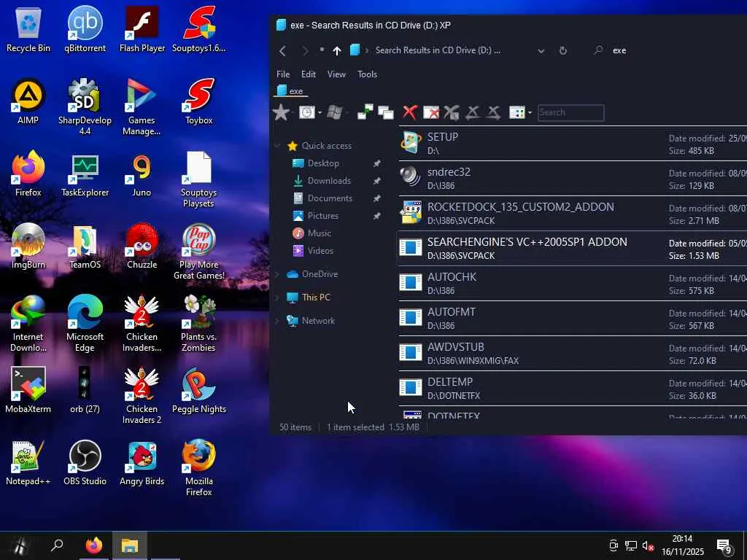Viewport: 747px width, 560px height.
Task: Expand the This PC tree node
Action: (277, 297)
